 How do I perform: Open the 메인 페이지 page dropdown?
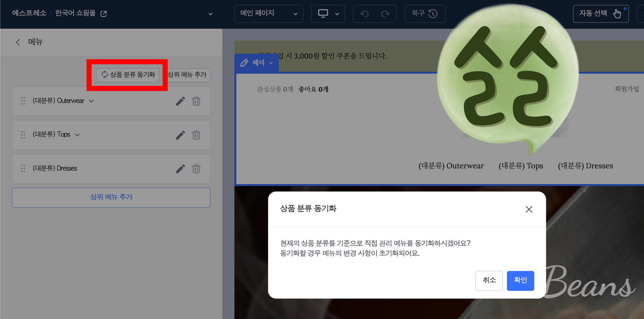coord(269,14)
